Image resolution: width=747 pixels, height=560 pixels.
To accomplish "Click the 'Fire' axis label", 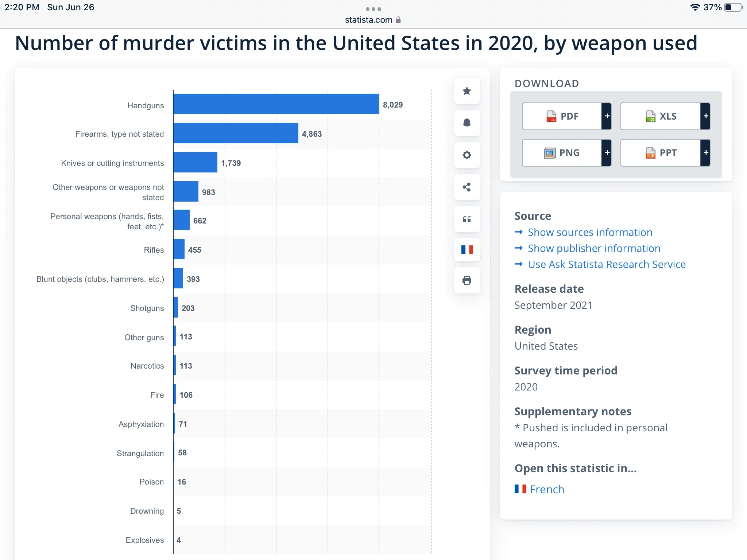I will coord(157,395).
